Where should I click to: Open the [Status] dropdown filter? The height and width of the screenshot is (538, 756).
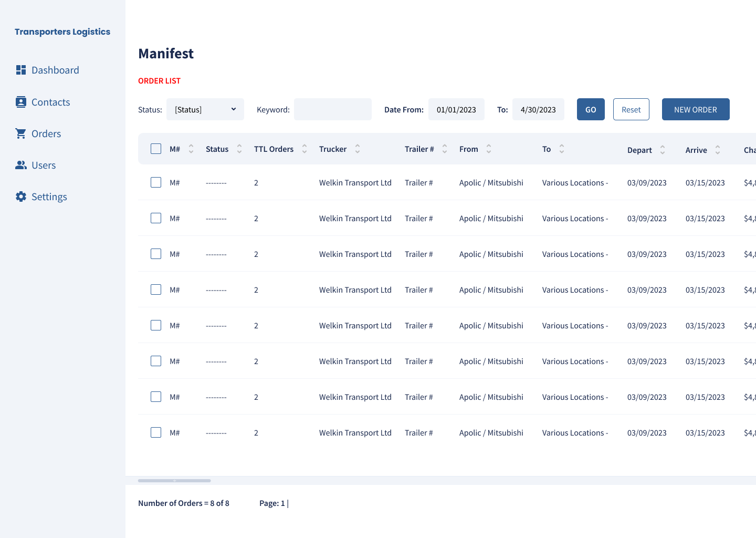pyautogui.click(x=205, y=109)
